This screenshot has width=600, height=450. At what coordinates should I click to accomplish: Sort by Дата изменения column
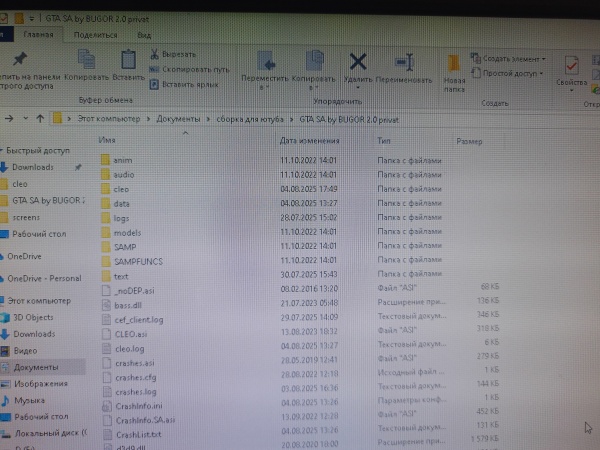309,141
